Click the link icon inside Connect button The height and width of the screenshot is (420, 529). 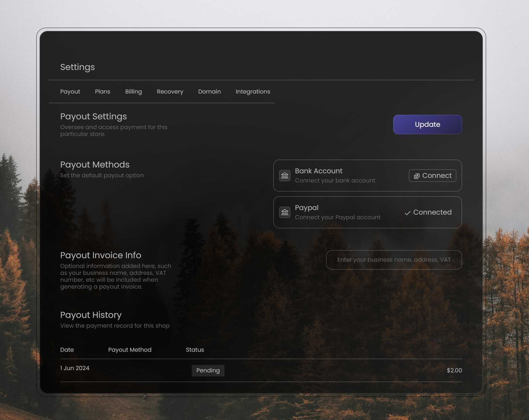[416, 176]
